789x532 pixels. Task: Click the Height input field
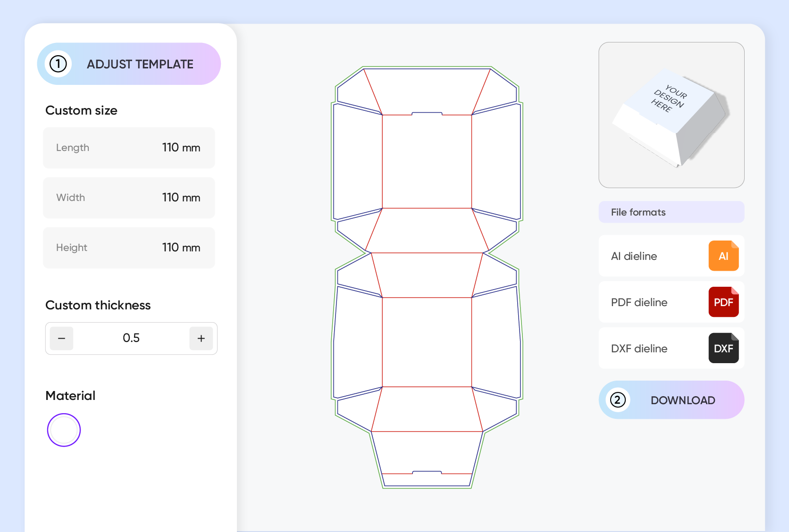tap(129, 248)
